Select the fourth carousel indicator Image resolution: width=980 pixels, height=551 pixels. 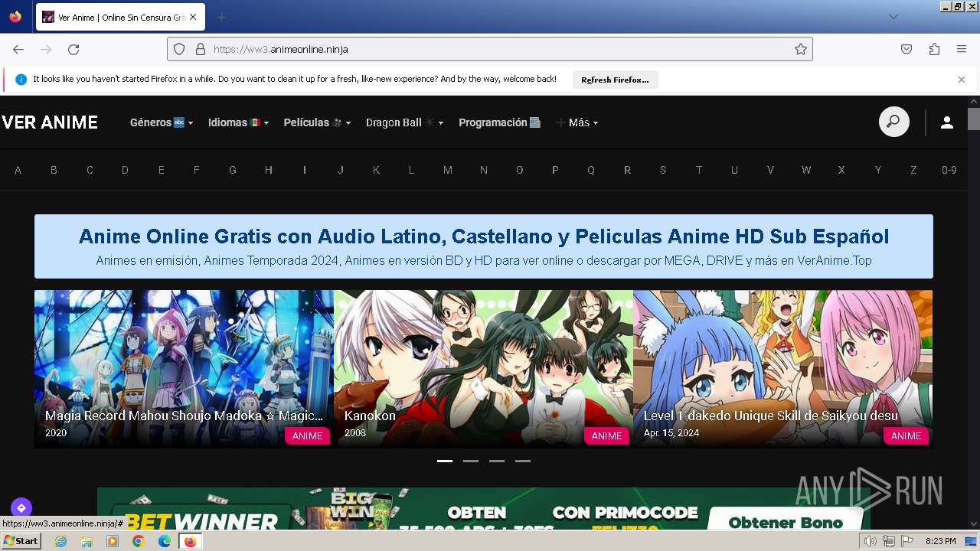click(x=523, y=461)
